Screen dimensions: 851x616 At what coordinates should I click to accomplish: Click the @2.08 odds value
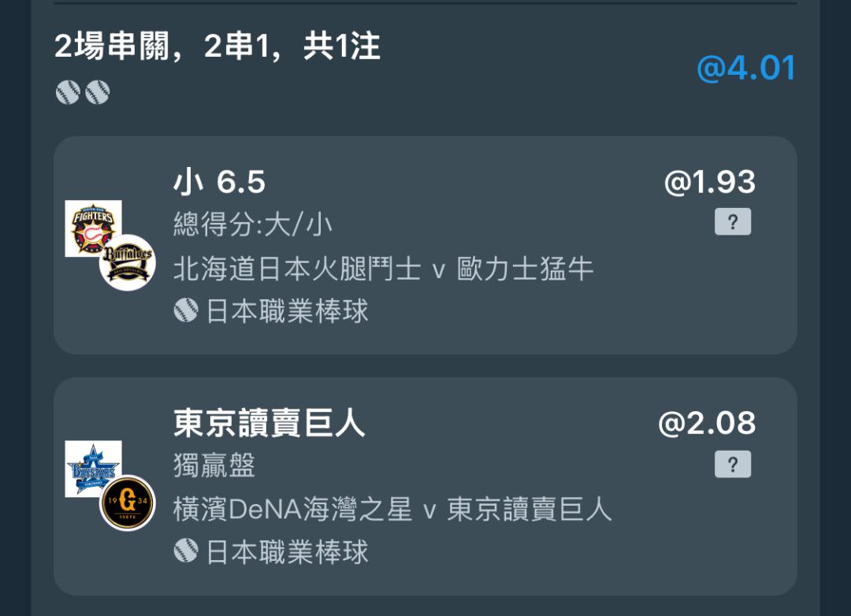point(707,423)
